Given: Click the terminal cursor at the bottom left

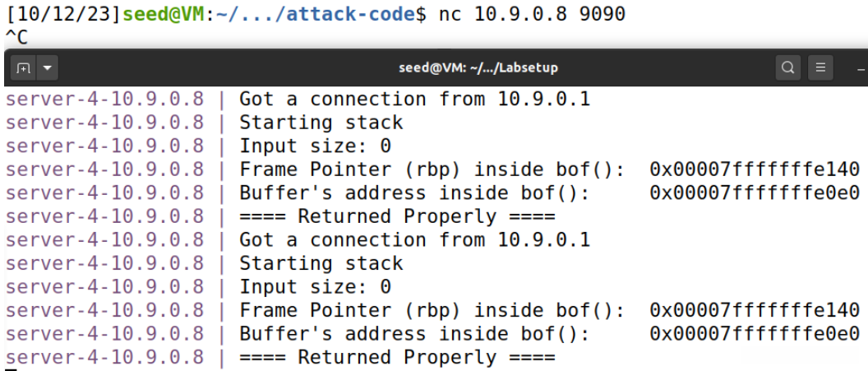Looking at the screenshot, I should click(10, 369).
